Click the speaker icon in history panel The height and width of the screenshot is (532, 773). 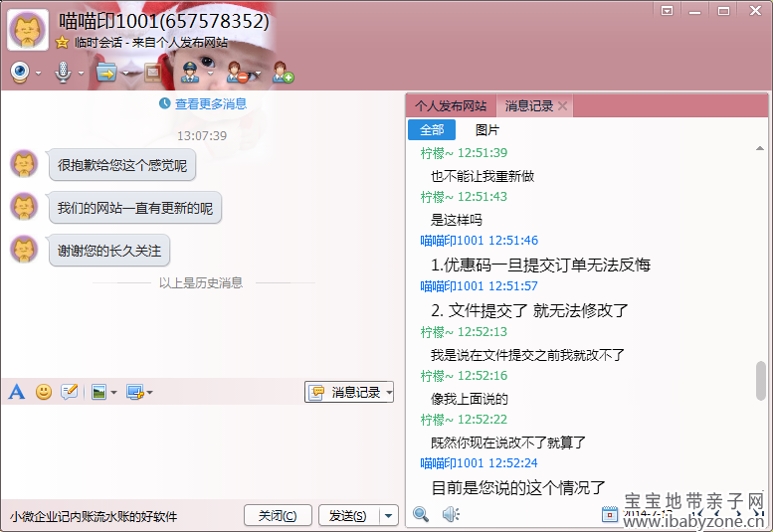click(x=451, y=514)
